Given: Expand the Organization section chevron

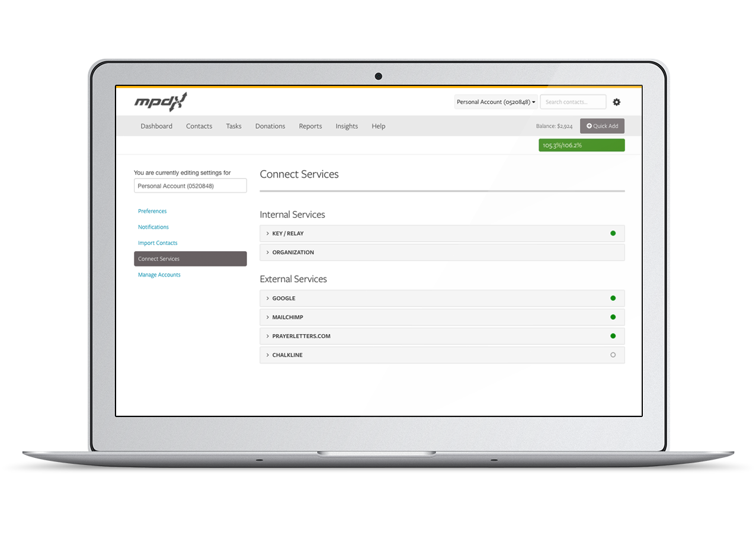Looking at the screenshot, I should click(x=268, y=252).
